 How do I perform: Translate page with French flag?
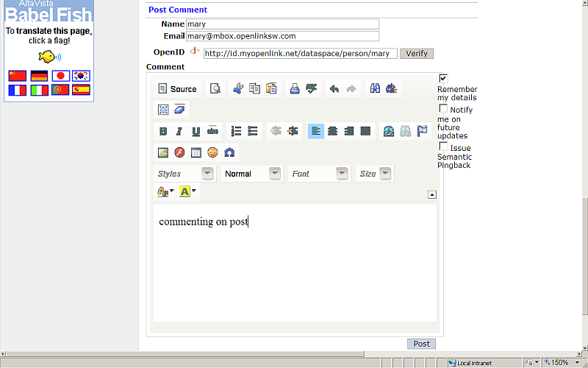click(x=18, y=90)
